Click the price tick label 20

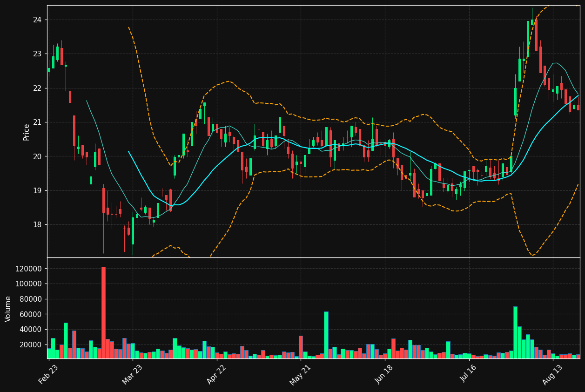point(37,156)
